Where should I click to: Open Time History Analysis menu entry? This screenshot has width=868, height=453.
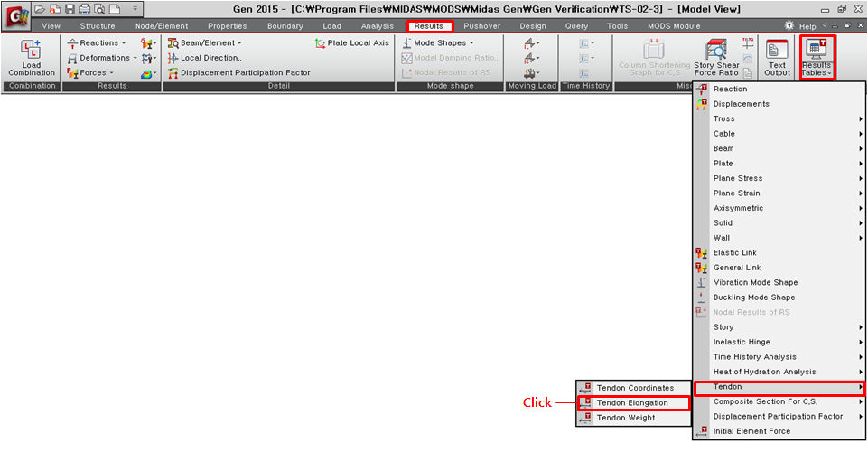pyautogui.click(x=779, y=357)
